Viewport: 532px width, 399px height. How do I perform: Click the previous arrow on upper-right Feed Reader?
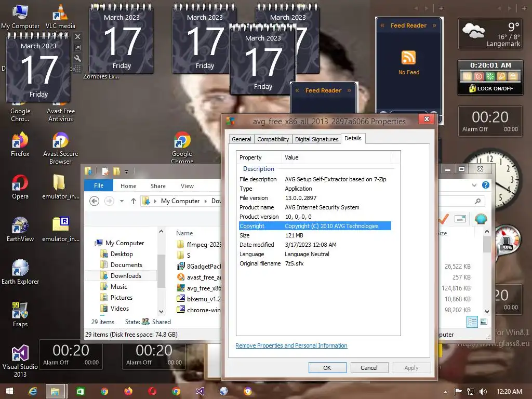[x=382, y=25]
